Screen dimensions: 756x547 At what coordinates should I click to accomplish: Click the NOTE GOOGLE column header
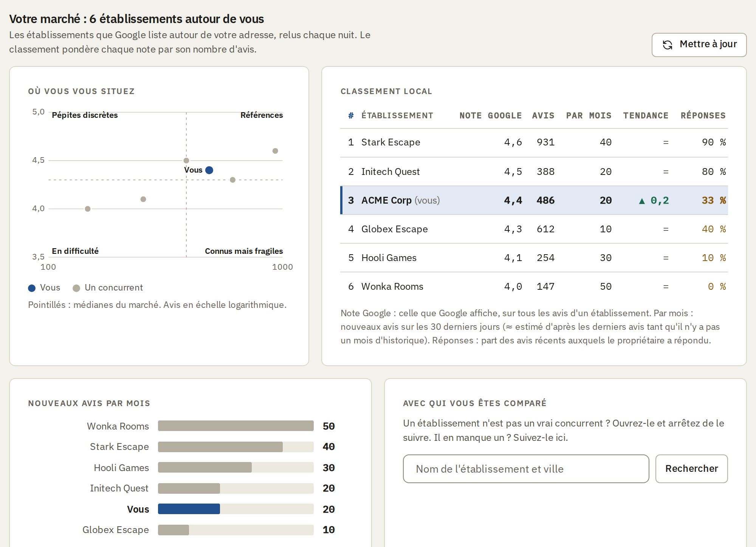[x=491, y=116]
